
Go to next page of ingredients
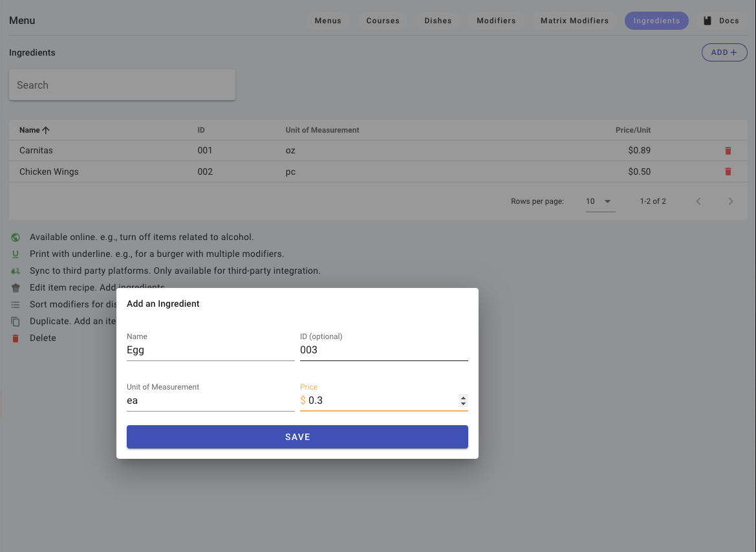point(730,201)
